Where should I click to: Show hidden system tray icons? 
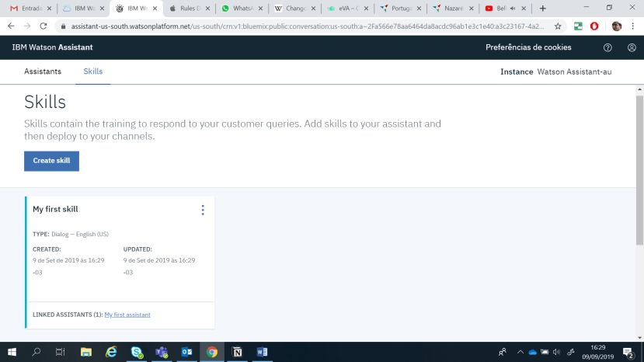tap(520, 352)
